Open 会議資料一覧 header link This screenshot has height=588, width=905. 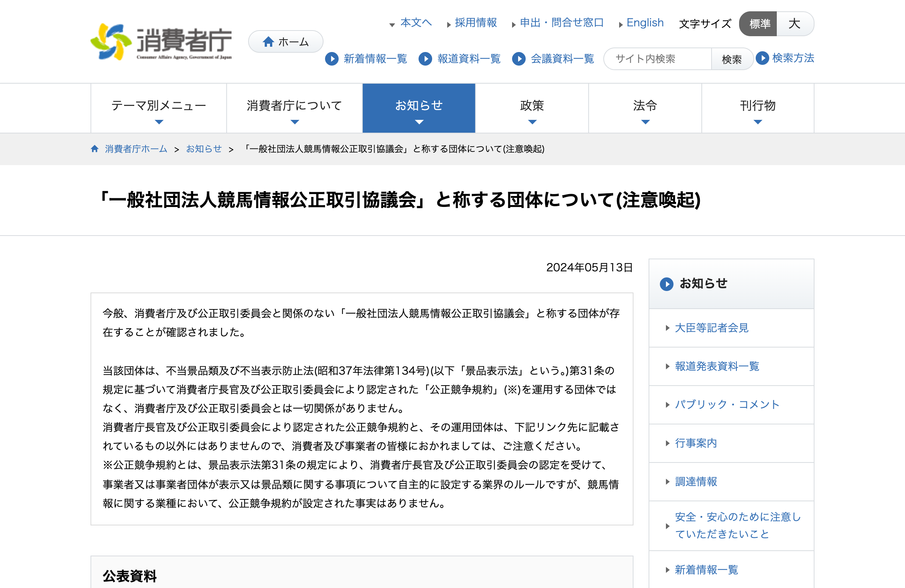(562, 58)
